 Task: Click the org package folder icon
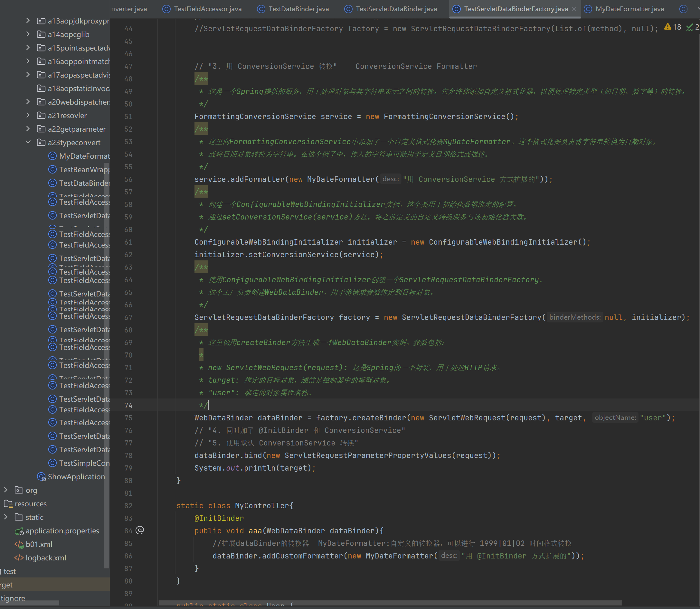pos(19,490)
